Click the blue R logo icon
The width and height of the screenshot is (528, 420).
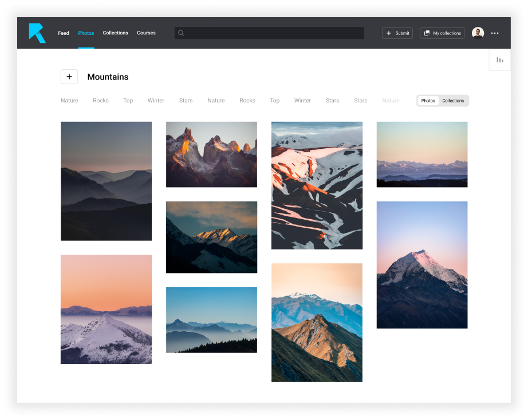tap(37, 33)
